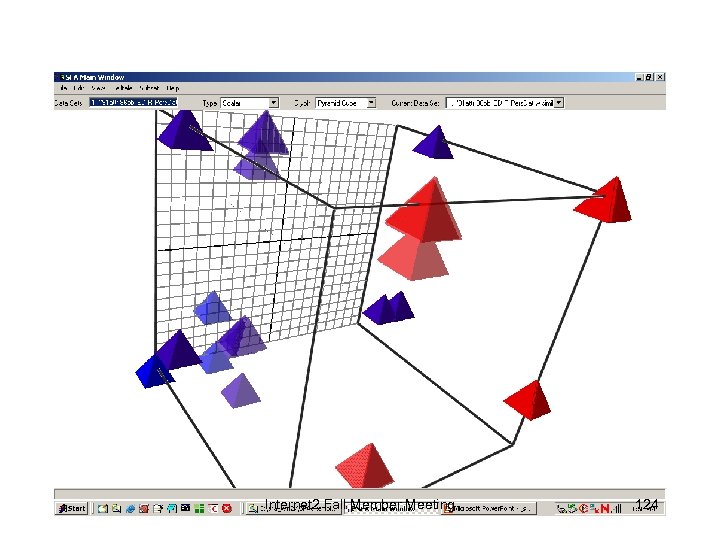Open the Edit menu
The height and width of the screenshot is (540, 720).
79,88
